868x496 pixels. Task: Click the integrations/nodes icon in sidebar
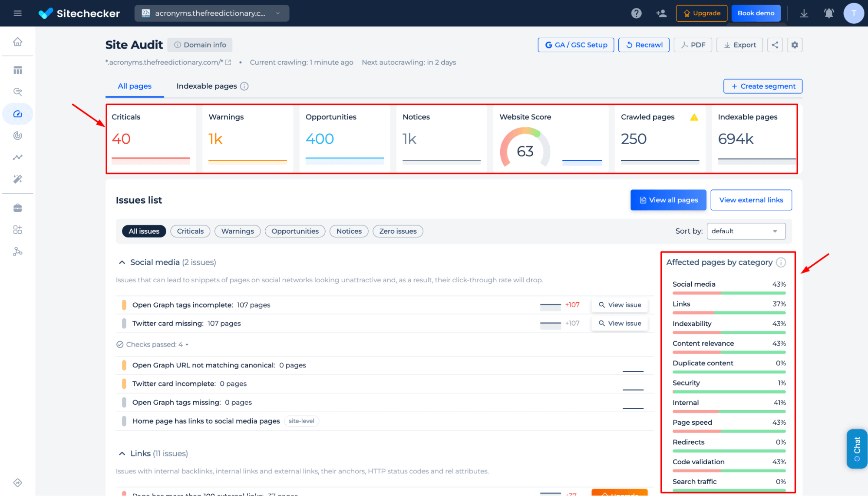tap(18, 251)
